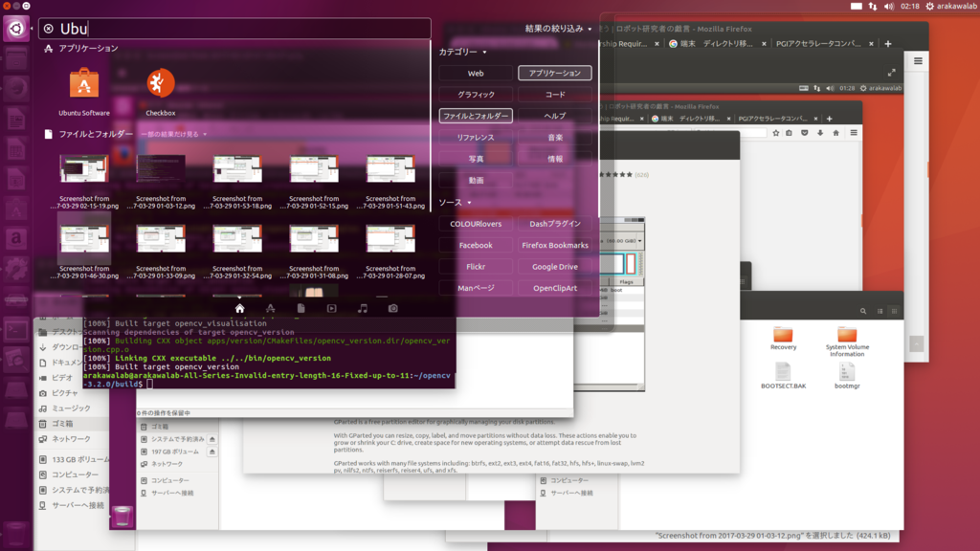Expand 一部の結果だけ見る for files and folders
The width and height of the screenshot is (980, 551).
click(173, 134)
